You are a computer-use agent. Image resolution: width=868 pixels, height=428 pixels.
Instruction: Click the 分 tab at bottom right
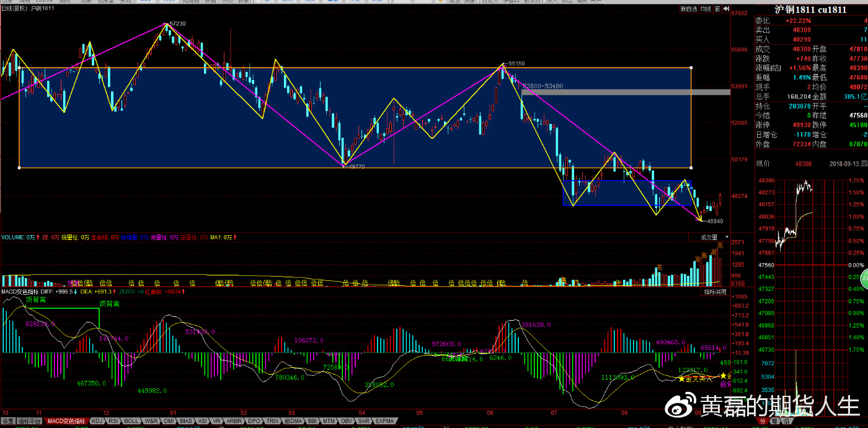[762, 421]
